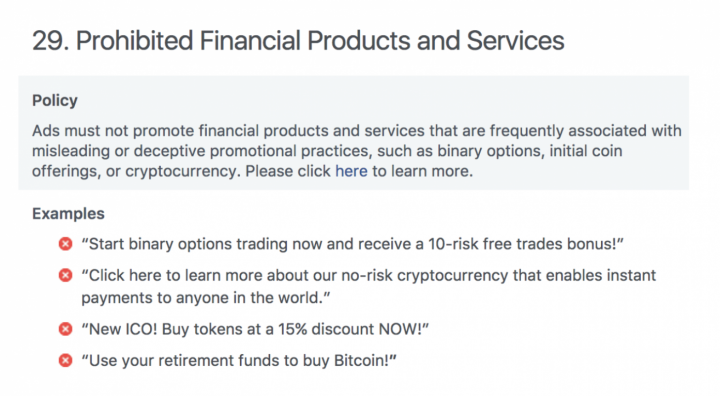
Task: Click "cryptocurrency" in the policy paragraph's last line
Action: click(x=181, y=171)
